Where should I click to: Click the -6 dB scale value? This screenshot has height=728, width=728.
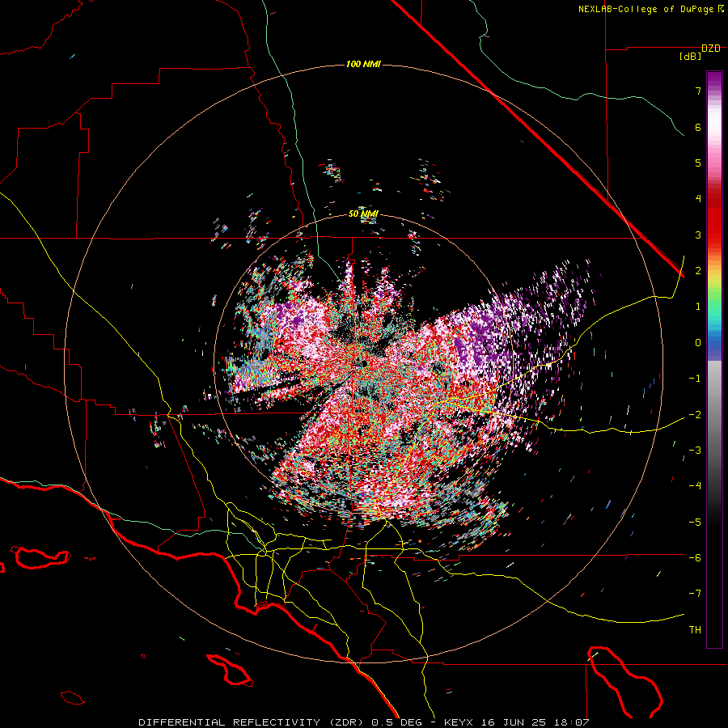click(695, 557)
